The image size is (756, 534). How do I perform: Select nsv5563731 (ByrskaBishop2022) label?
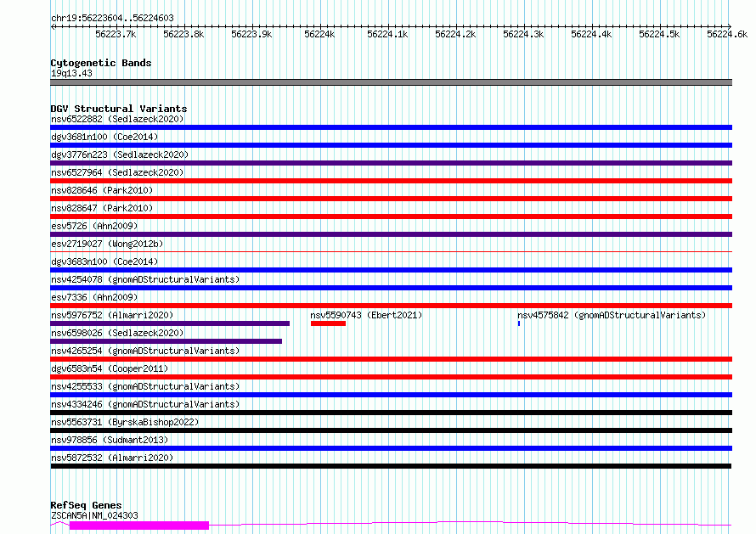click(x=125, y=422)
